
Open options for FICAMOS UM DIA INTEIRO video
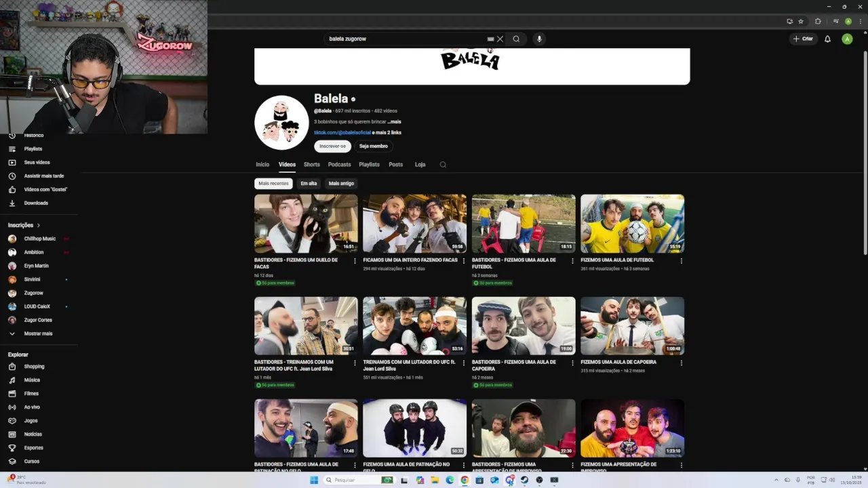pyautogui.click(x=464, y=261)
